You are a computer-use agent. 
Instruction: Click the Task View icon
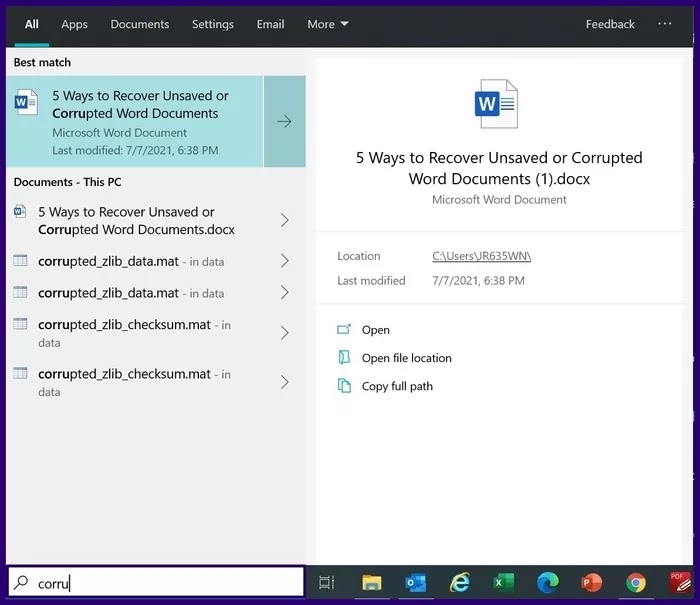tap(327, 583)
